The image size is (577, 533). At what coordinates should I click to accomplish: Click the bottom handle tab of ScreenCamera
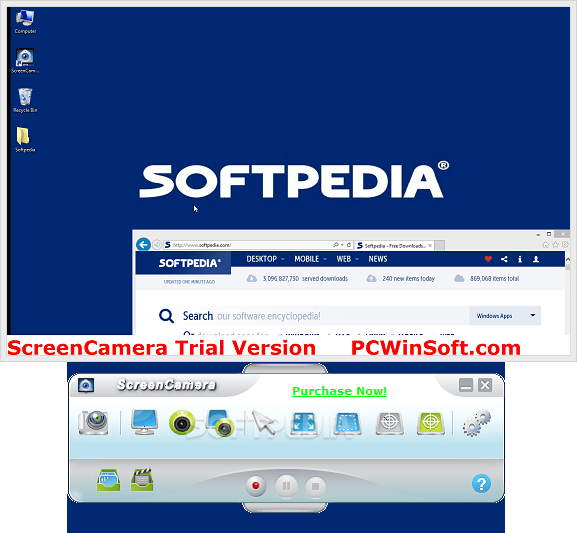[285, 507]
